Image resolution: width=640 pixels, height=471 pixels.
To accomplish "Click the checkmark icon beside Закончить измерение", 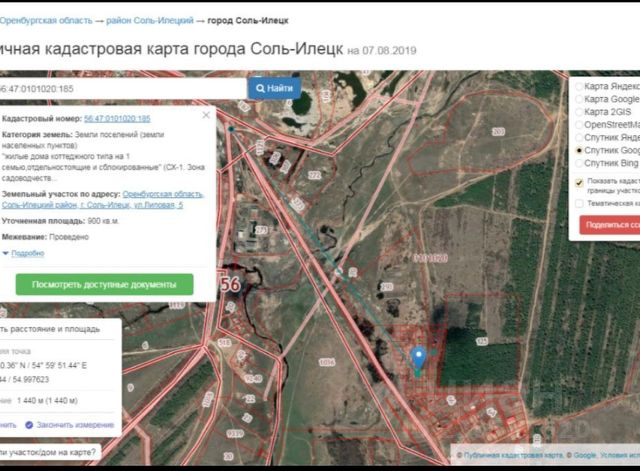I will (x=28, y=424).
